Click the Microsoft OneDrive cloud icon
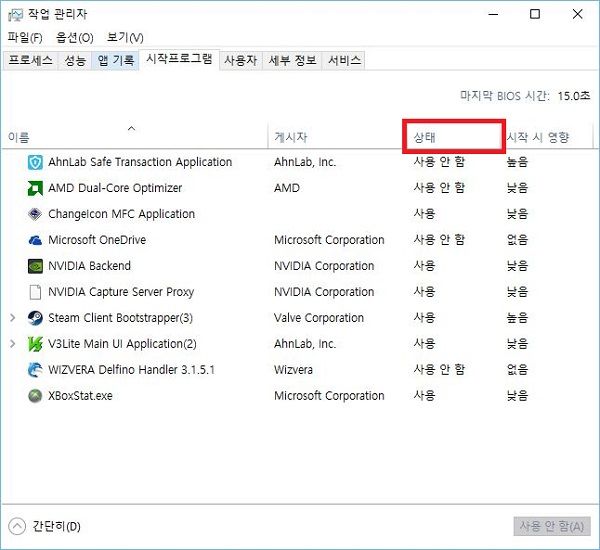The height and width of the screenshot is (550, 600). tap(35, 240)
